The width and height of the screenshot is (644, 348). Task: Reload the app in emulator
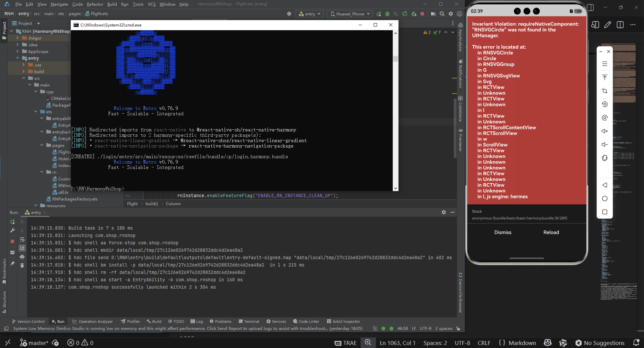point(551,232)
